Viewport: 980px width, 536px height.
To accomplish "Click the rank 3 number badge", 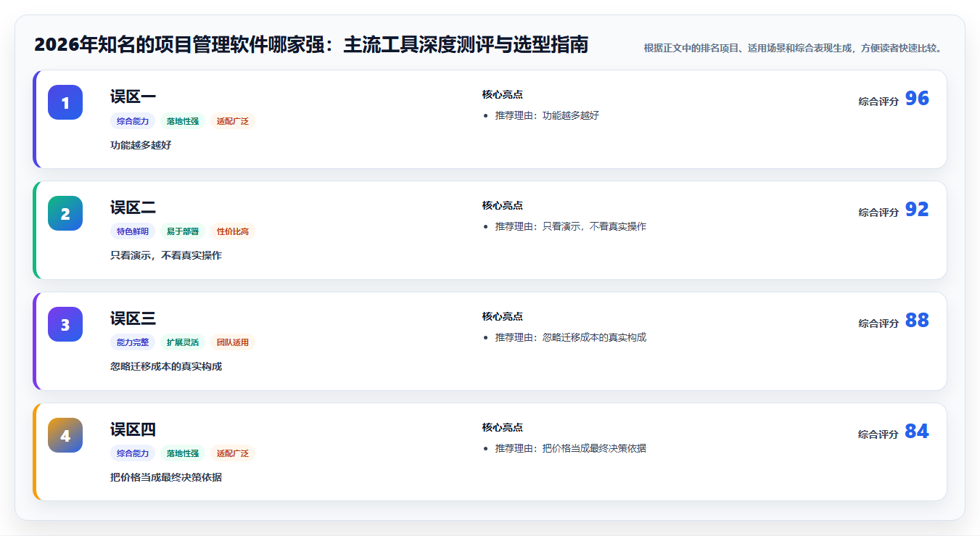I will pyautogui.click(x=65, y=324).
